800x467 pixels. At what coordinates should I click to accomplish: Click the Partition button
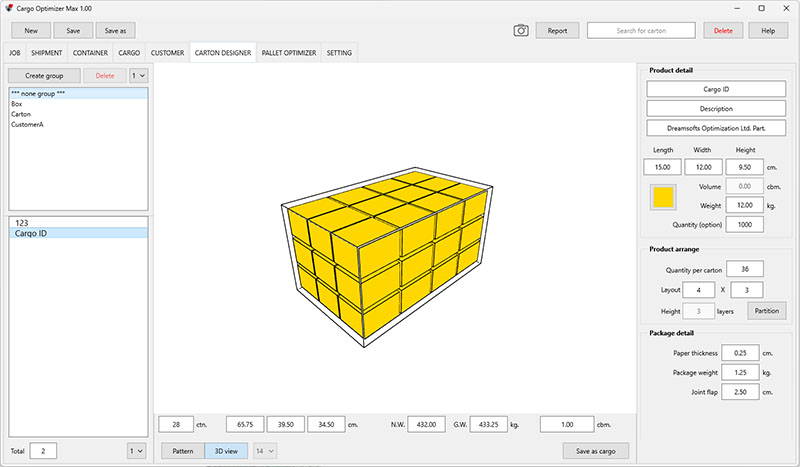pos(767,311)
